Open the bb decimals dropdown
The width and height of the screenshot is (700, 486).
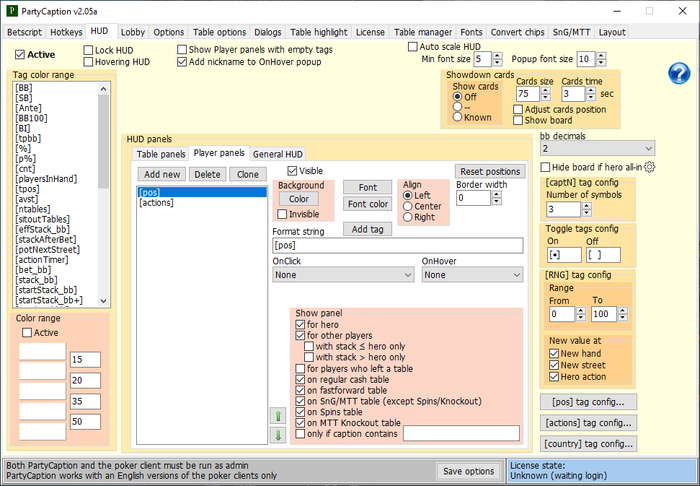(597, 148)
